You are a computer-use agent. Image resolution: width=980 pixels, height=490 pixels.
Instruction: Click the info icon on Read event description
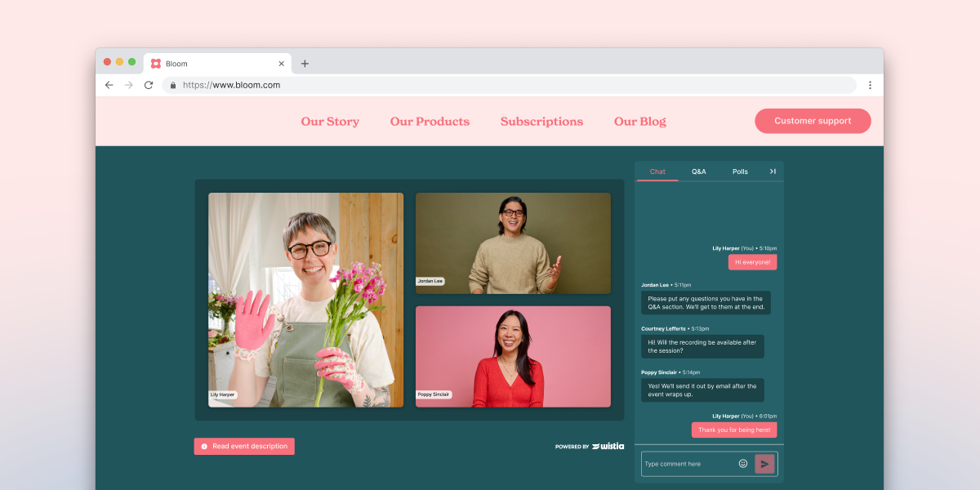tap(203, 446)
